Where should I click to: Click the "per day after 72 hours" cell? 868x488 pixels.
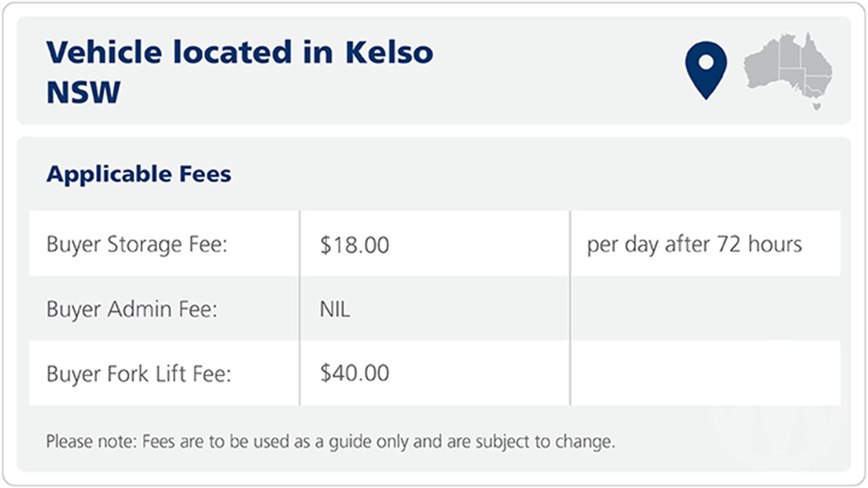[694, 244]
